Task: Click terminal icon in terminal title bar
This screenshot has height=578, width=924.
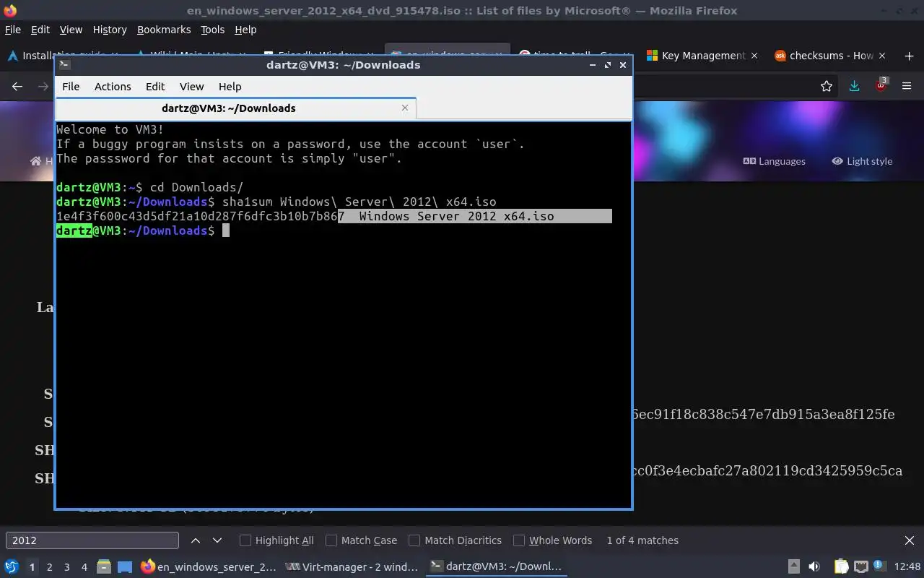Action: point(64,64)
